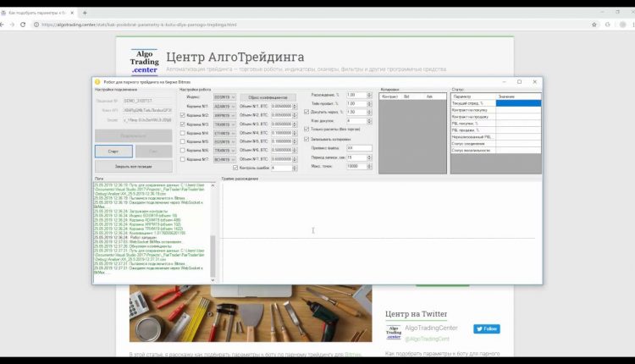Toggle the Записывать котировки checkbox
635x364 pixels.
click(306, 139)
